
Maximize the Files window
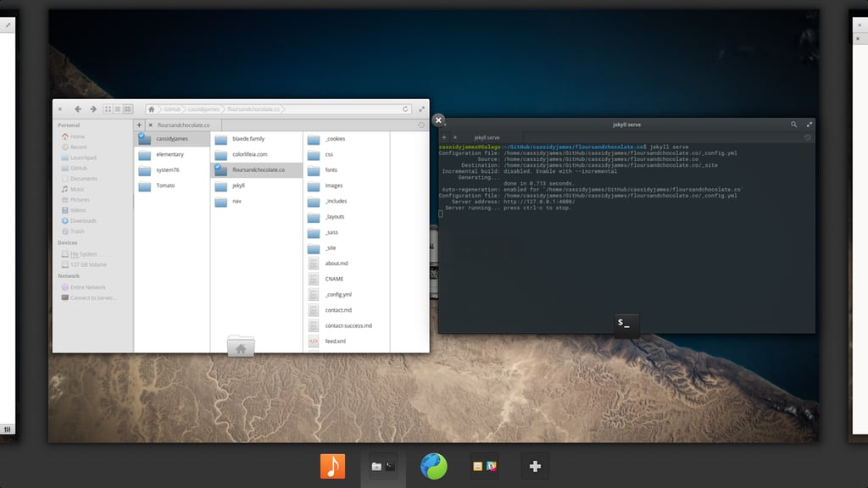pos(422,109)
